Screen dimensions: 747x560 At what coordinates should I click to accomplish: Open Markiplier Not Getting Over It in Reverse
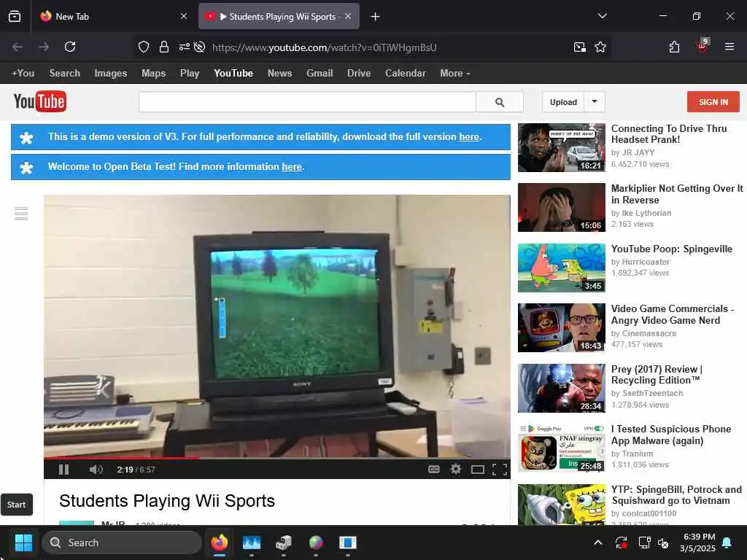tap(677, 194)
